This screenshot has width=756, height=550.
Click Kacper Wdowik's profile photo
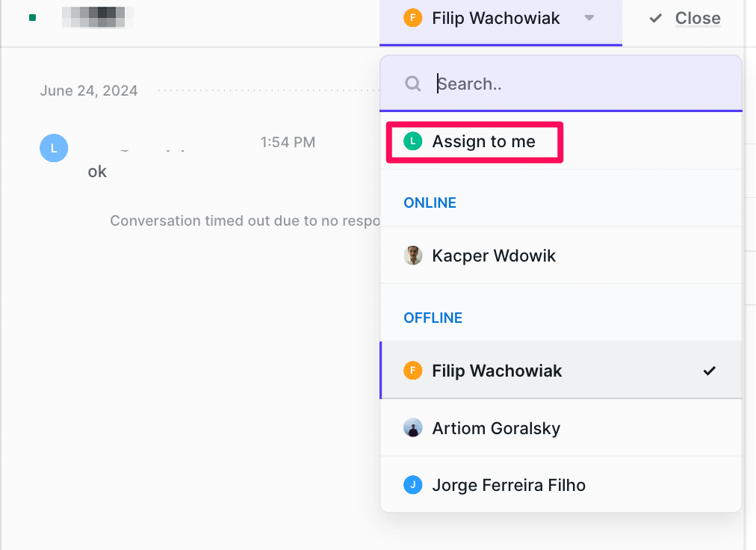[x=412, y=256]
